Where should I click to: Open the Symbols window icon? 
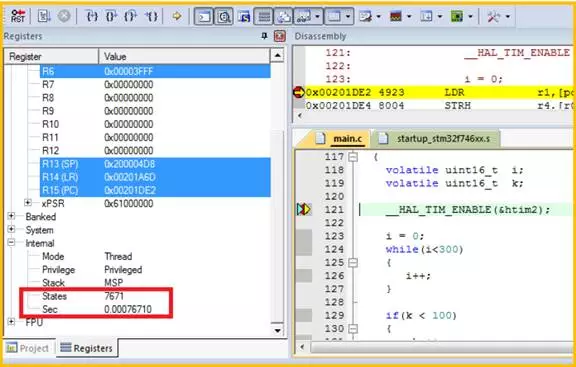coord(244,17)
